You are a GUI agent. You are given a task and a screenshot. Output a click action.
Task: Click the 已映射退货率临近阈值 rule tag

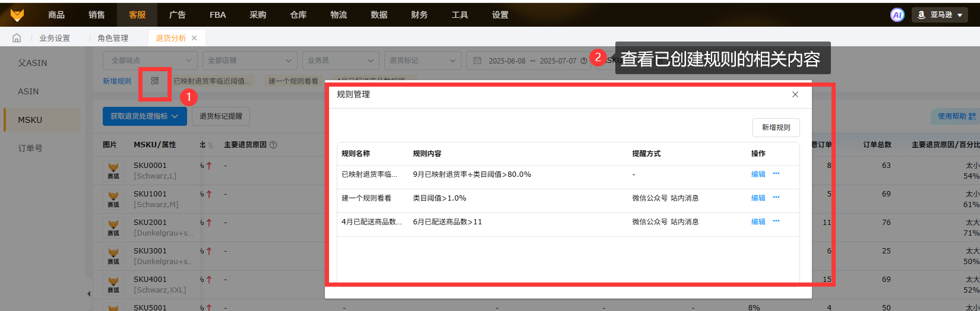pyautogui.click(x=212, y=81)
